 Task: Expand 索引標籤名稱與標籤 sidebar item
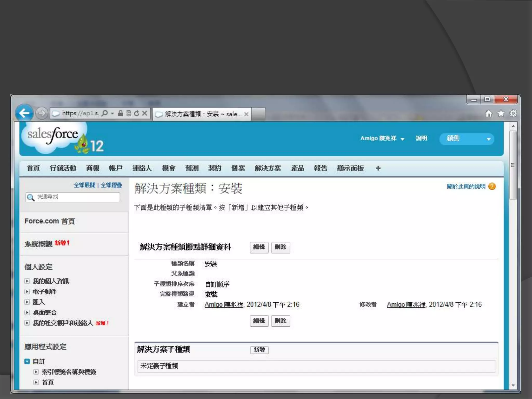point(36,372)
